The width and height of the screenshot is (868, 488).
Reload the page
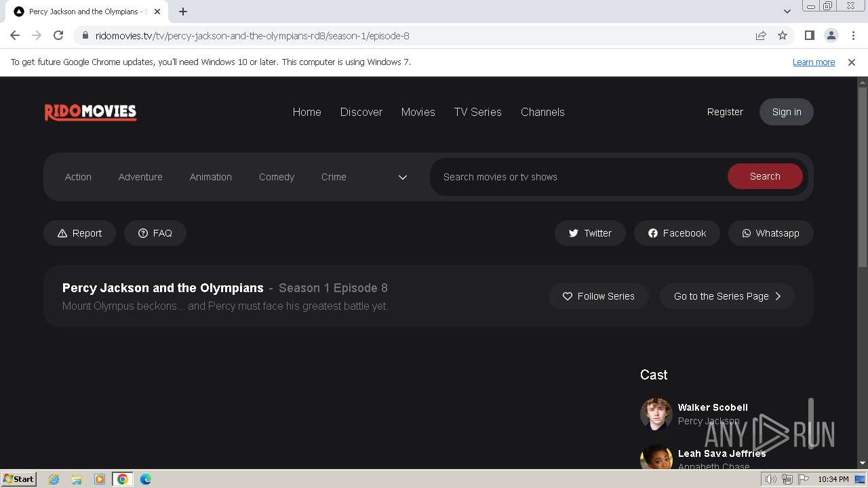tap(58, 35)
